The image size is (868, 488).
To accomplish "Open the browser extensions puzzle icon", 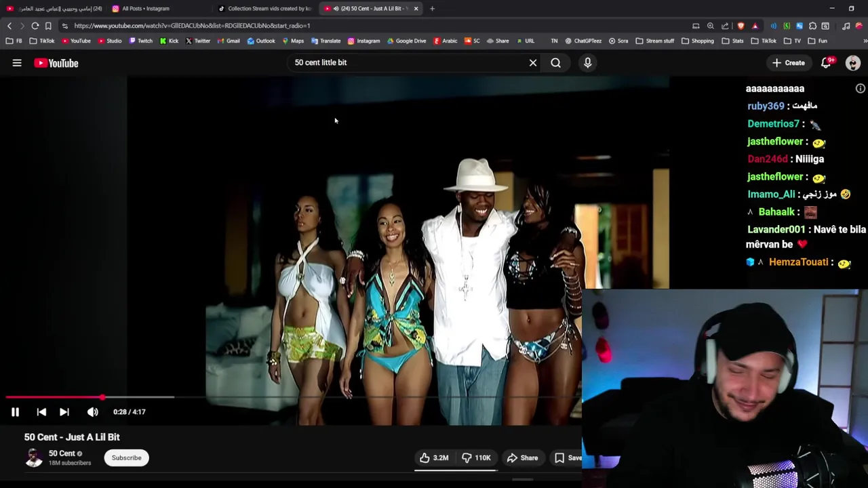I will pos(812,26).
